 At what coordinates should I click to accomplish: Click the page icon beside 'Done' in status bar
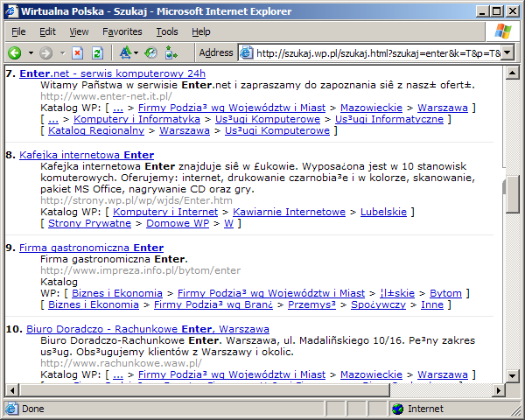coord(12,409)
